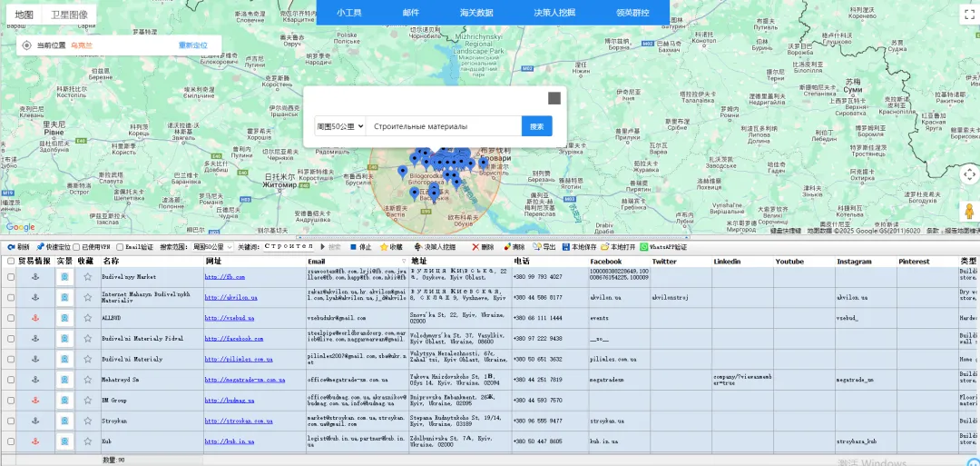Open the http://stroykan.com.ua link
This screenshot has height=466, width=980.
pyautogui.click(x=239, y=421)
